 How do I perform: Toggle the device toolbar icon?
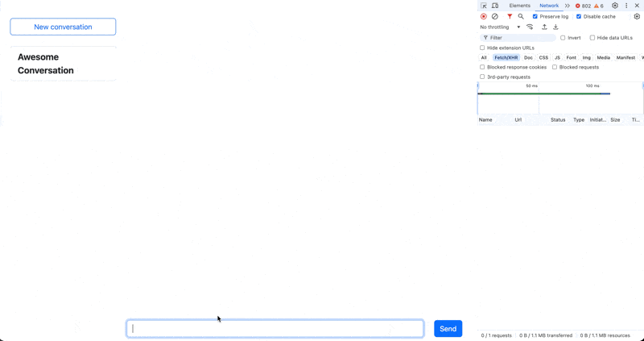coord(495,6)
